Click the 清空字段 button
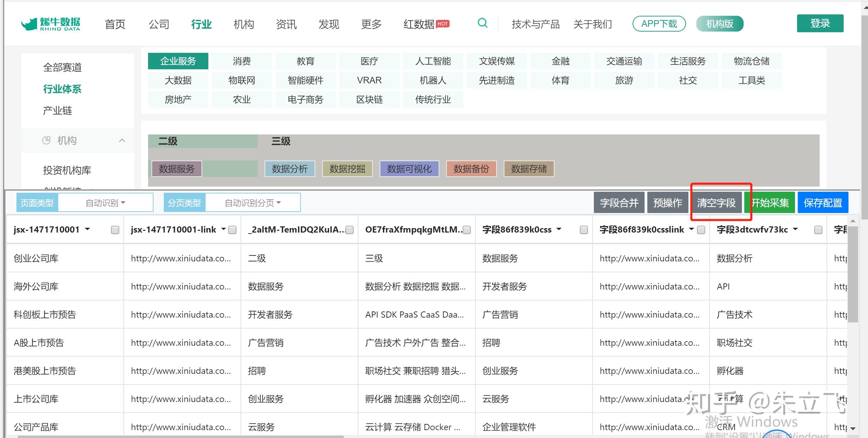This screenshot has width=868, height=438. click(x=716, y=203)
